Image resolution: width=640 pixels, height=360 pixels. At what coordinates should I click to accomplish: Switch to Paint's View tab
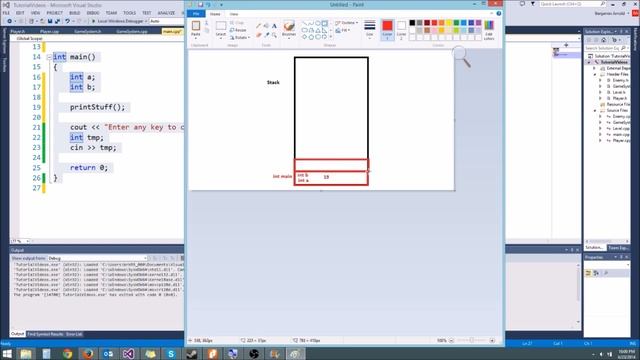coord(233,14)
